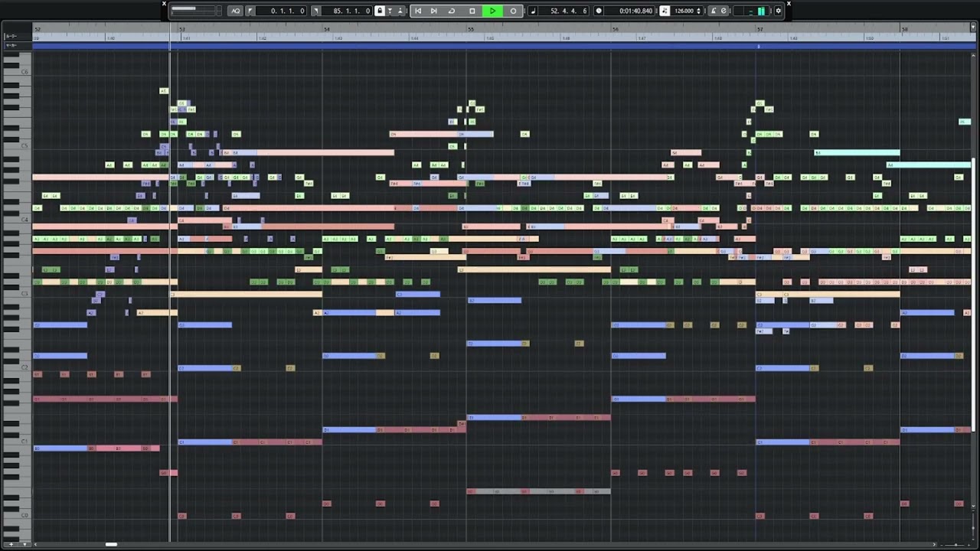Toggle the punch lock icon

(380, 11)
